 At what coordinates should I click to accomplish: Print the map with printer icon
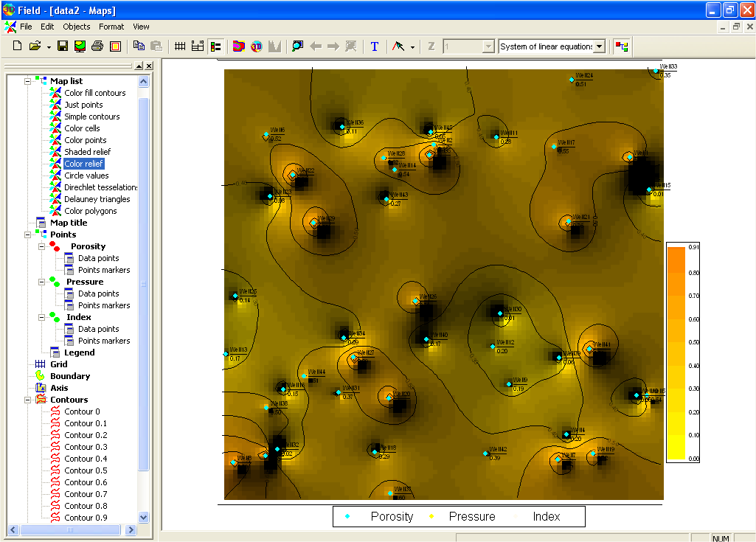coord(97,46)
